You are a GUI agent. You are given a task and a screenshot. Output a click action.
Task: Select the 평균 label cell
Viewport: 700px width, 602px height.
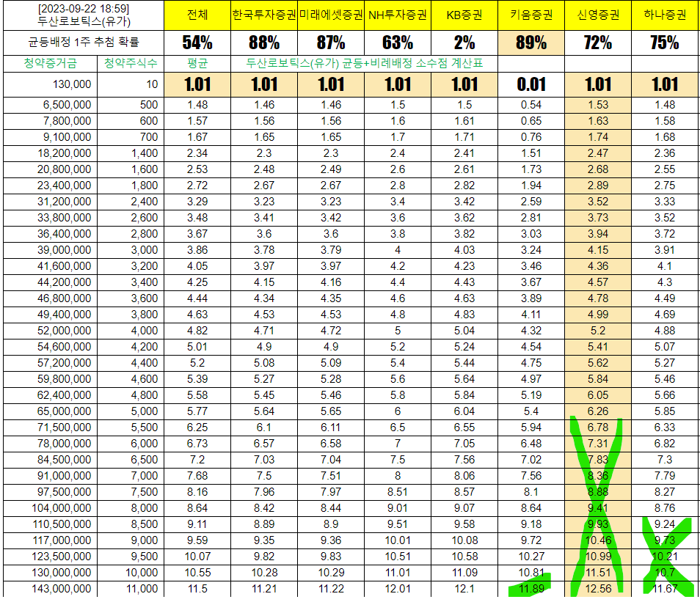point(197,63)
